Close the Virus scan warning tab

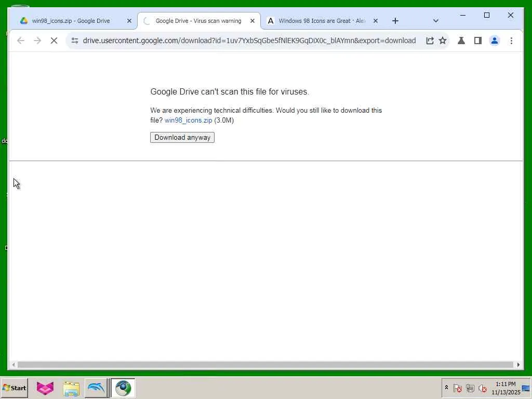252,21
